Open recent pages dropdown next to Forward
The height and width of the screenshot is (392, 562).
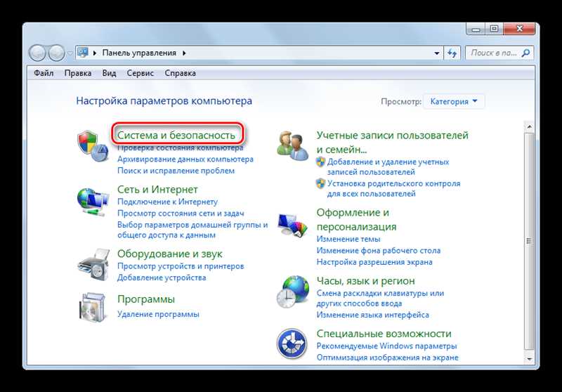70,53
